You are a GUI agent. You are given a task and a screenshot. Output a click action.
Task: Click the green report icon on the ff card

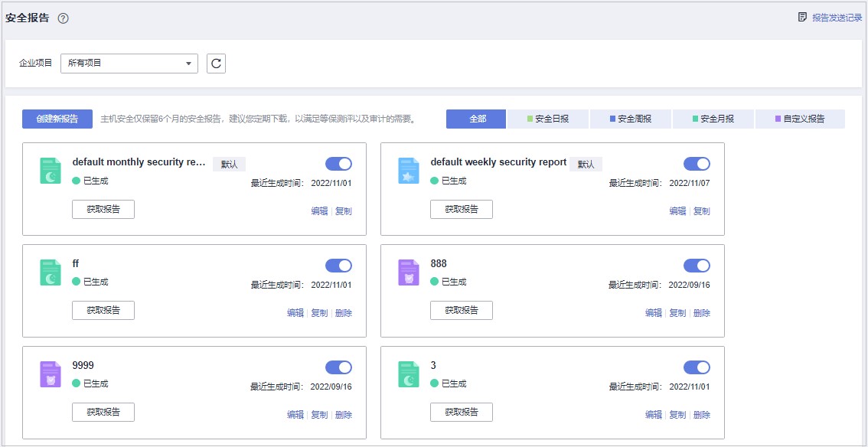click(x=50, y=266)
